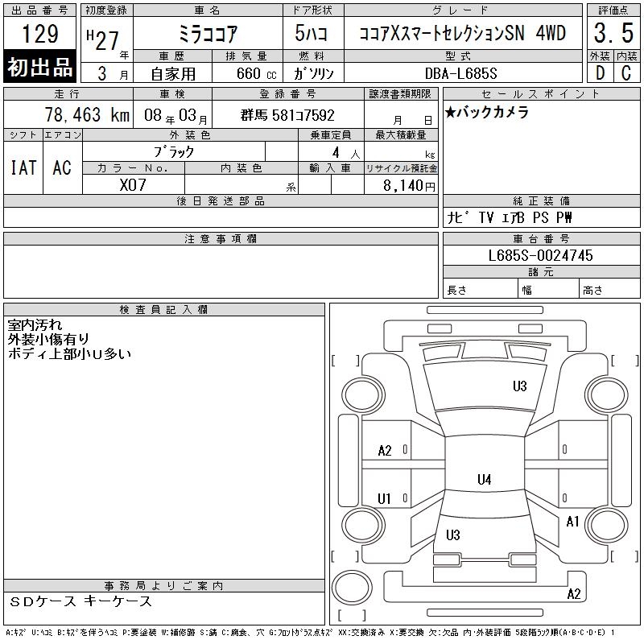Click damage legend text at bottom
Screen dimensions: 644x644
click(x=310, y=633)
